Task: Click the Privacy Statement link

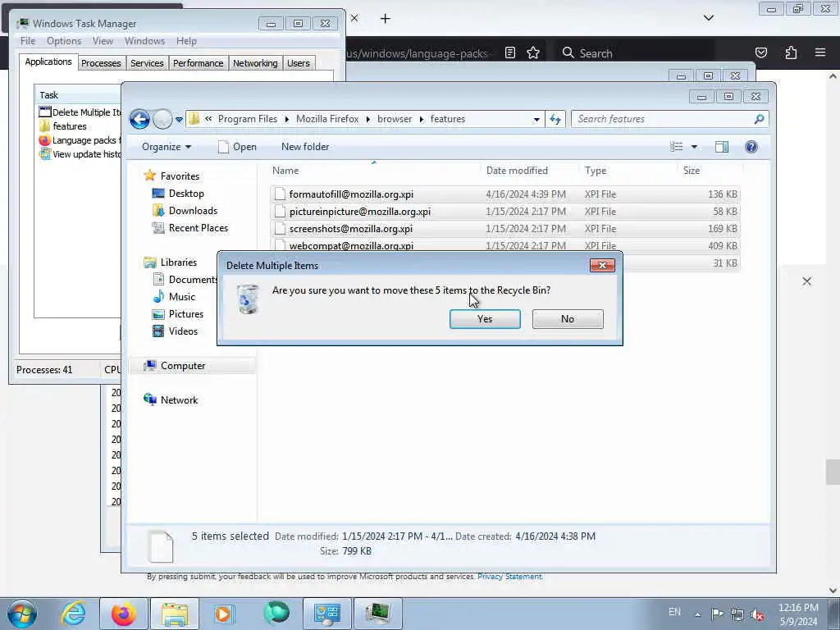Action: (510, 577)
